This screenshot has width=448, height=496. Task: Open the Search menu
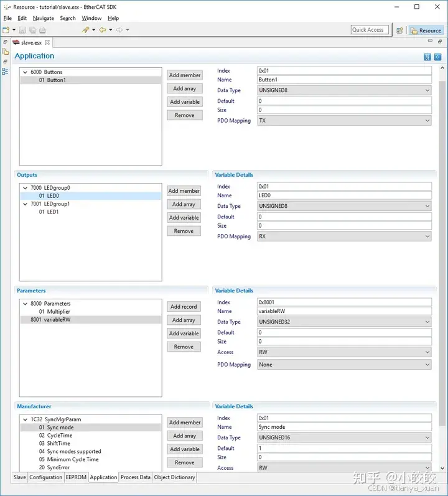click(68, 18)
